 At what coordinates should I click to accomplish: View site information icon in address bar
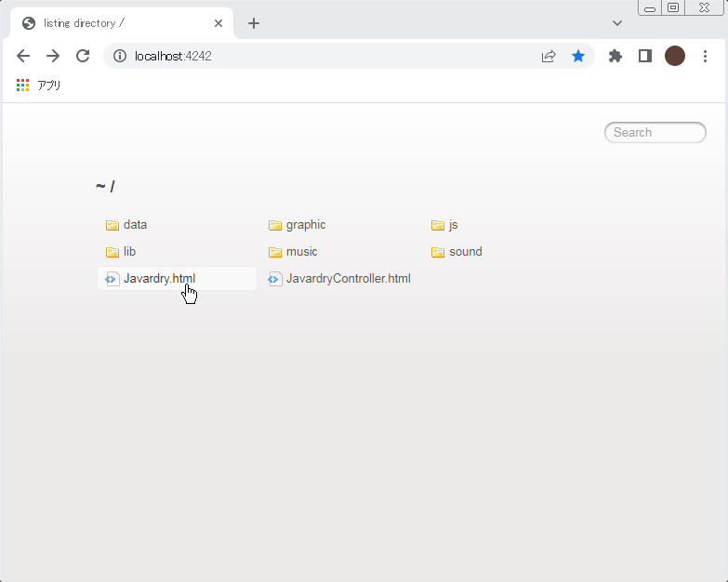pos(120,56)
